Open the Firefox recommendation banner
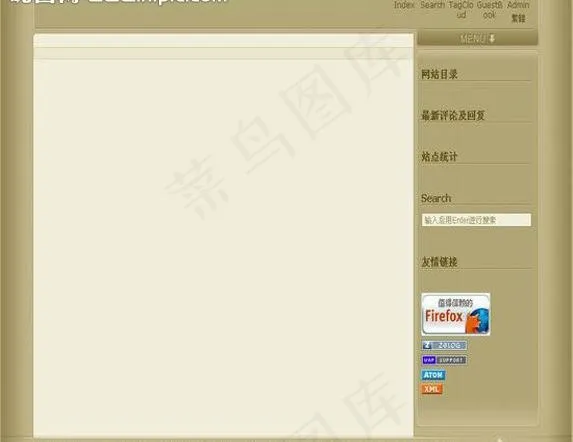The width and height of the screenshot is (573, 442). tap(456, 314)
